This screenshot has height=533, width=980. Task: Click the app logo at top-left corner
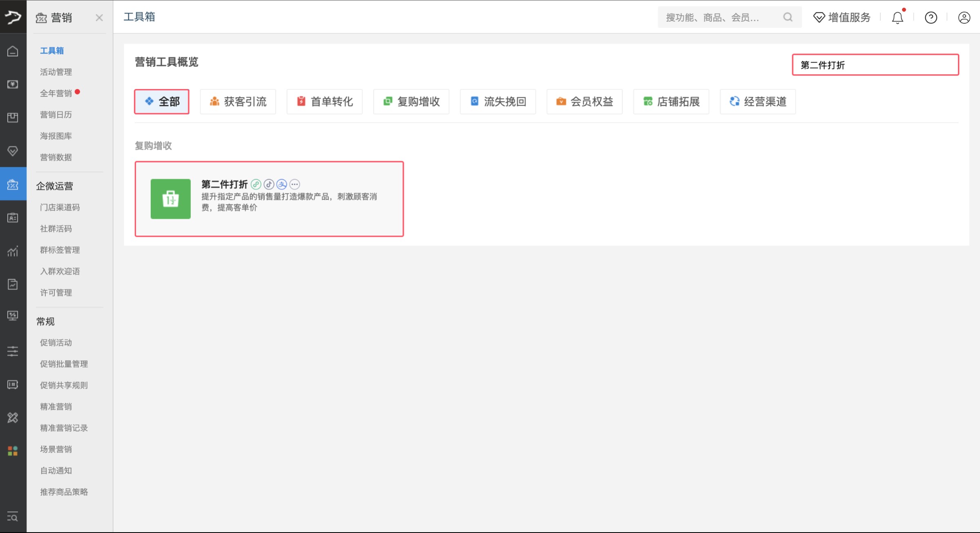[13, 17]
